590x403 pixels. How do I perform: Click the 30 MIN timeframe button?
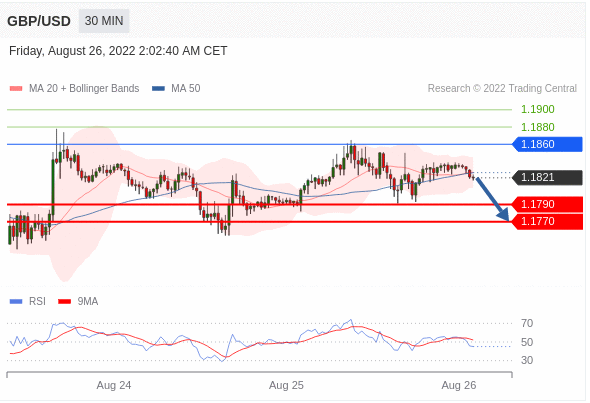[x=104, y=21]
